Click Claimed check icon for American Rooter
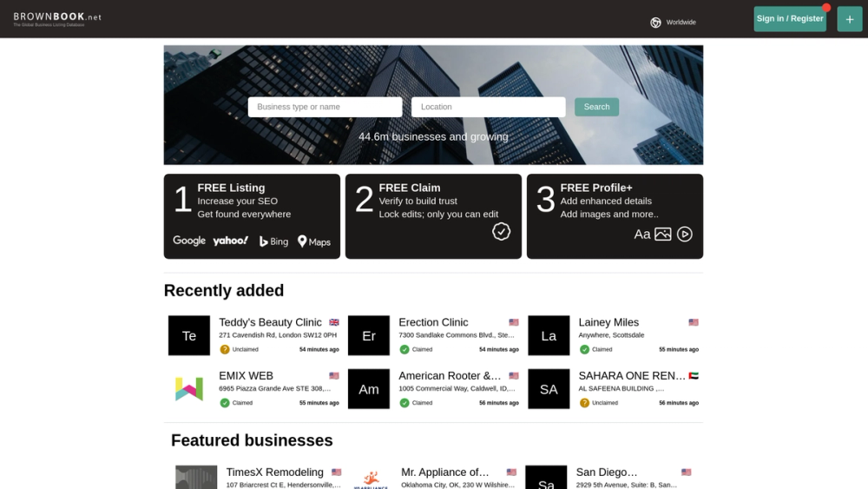The height and width of the screenshot is (489, 868). tap(404, 403)
